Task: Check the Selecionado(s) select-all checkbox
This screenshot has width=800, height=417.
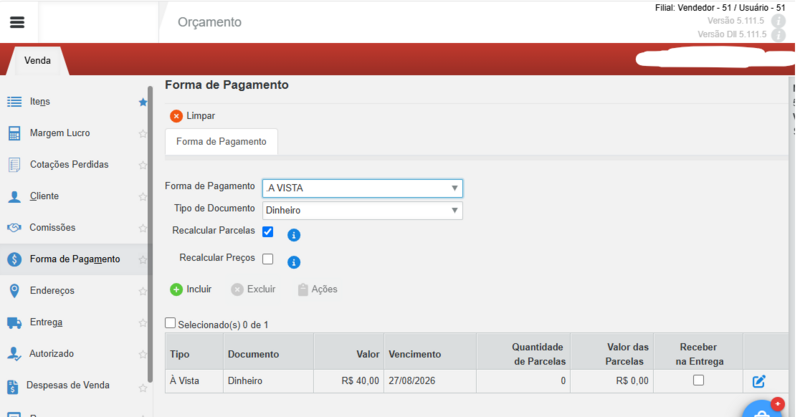Action: coord(170,323)
